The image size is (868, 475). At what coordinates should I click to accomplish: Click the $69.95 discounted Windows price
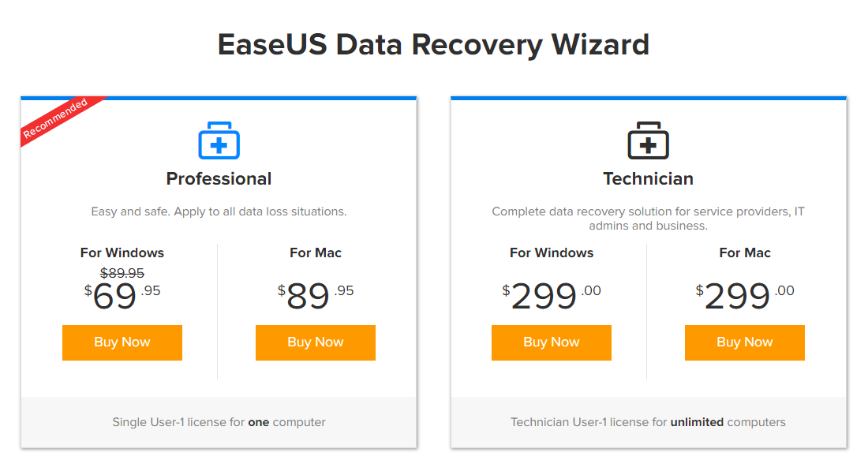coord(122,296)
